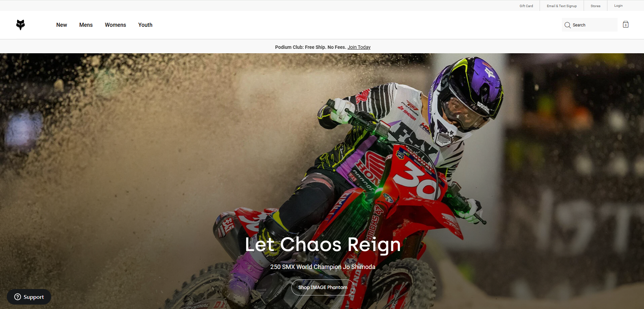Click the Let Chaos Reign headline
Screen dimensions: 644x309
coord(323,245)
